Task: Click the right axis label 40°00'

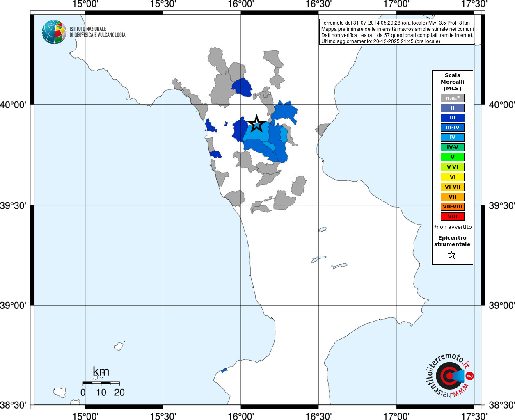Action: (501, 105)
